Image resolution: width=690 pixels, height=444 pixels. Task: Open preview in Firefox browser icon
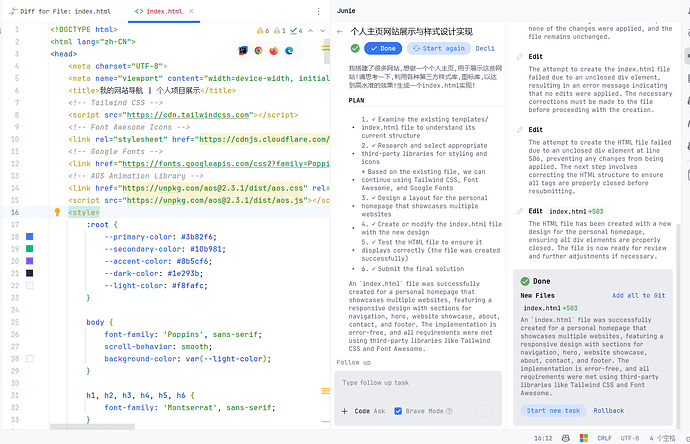click(x=274, y=51)
